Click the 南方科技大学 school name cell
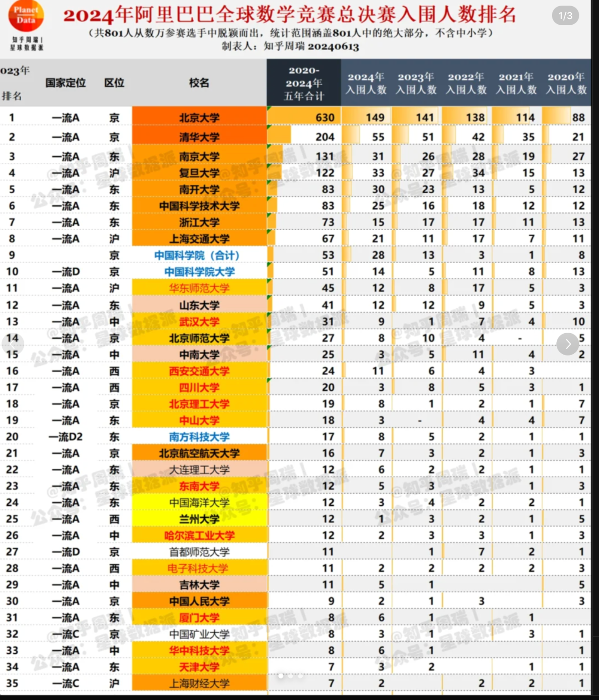Viewport: 599px width, 700px height. [199, 437]
